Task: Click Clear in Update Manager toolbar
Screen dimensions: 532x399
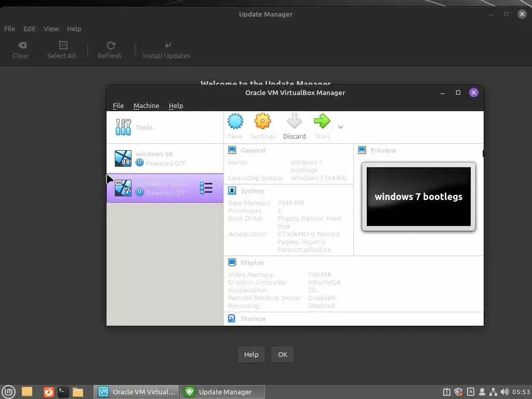Action: [21, 50]
